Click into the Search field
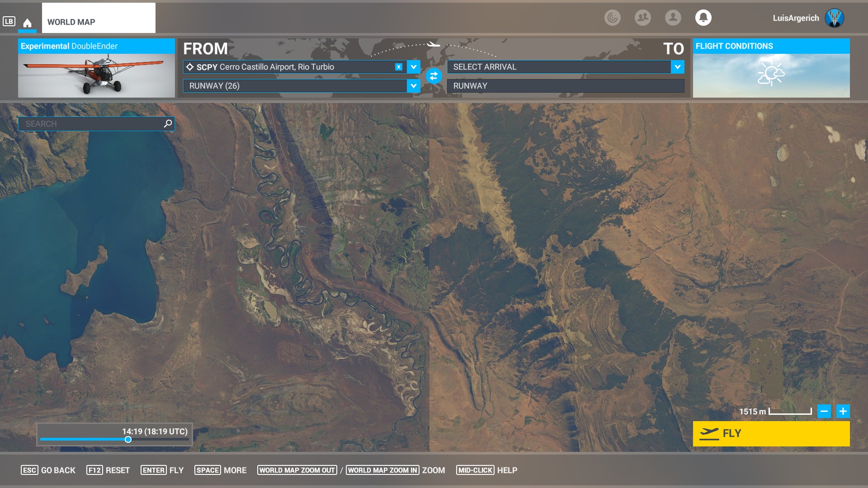 pos(90,123)
